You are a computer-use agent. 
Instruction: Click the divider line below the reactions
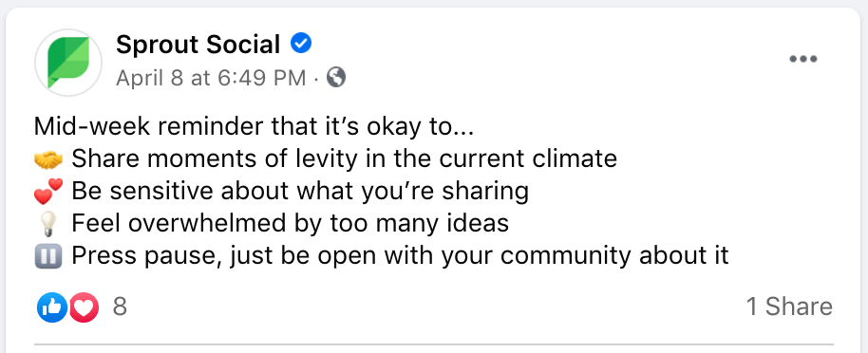tap(434, 344)
